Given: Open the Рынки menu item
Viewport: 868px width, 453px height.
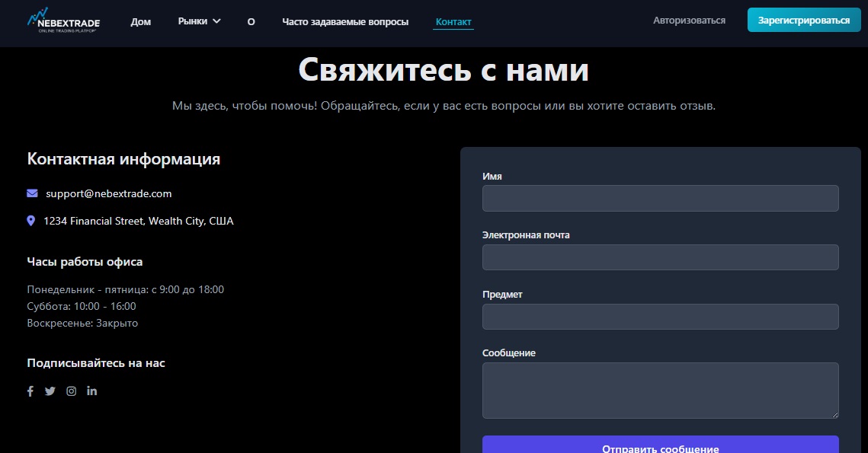Looking at the screenshot, I should [193, 21].
